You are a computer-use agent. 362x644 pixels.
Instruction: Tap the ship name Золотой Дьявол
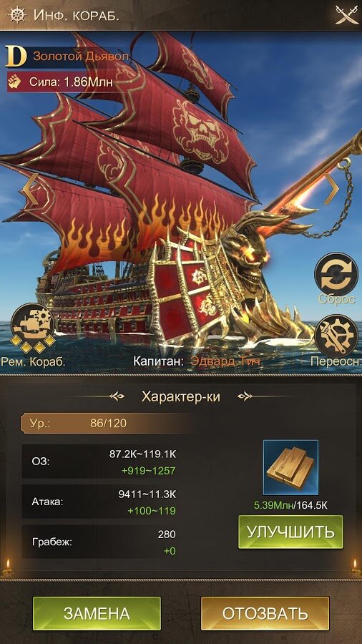pyautogui.click(x=81, y=57)
